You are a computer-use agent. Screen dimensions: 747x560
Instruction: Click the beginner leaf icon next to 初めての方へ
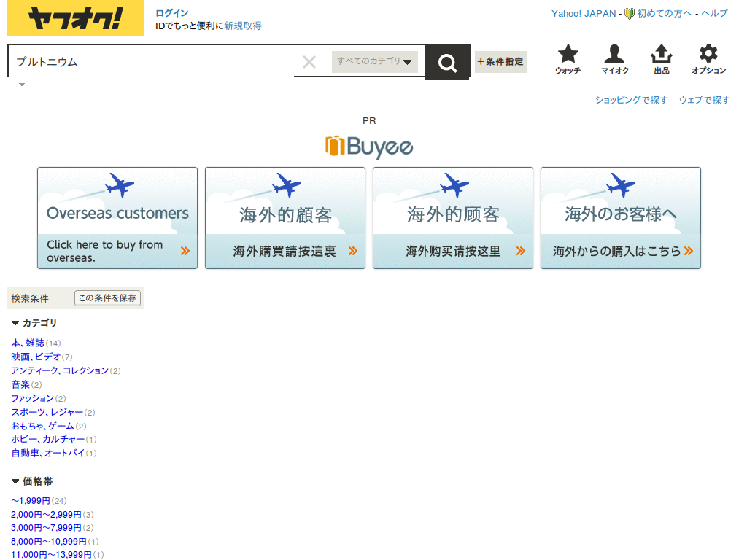[x=630, y=14]
